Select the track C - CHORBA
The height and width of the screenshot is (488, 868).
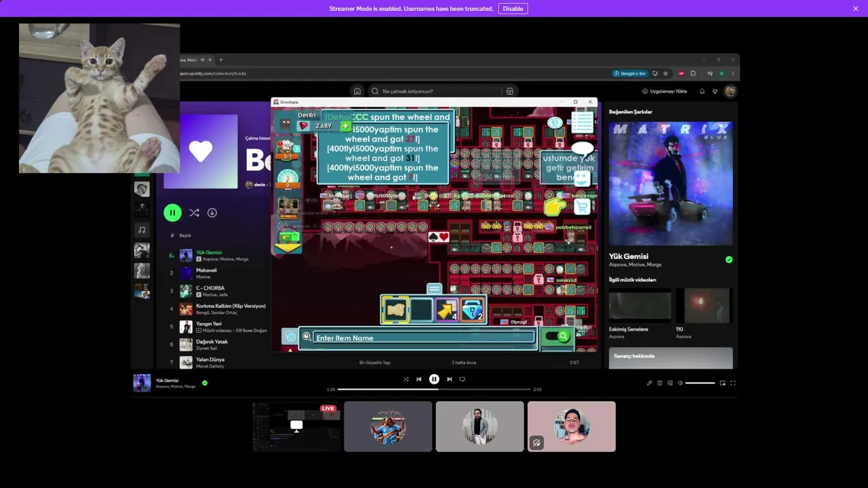click(x=217, y=291)
